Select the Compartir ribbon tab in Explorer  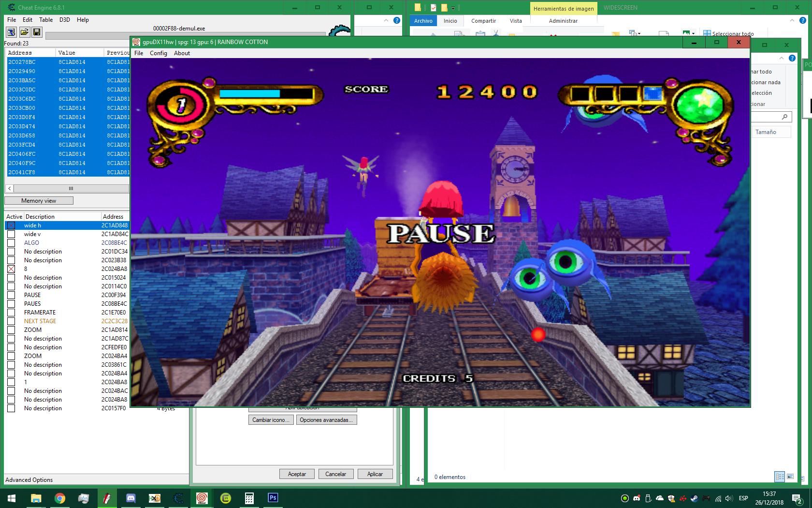coord(483,21)
